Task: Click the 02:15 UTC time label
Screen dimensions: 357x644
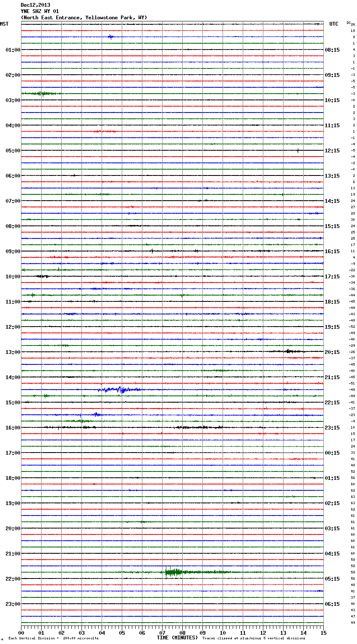Action: coord(332,503)
